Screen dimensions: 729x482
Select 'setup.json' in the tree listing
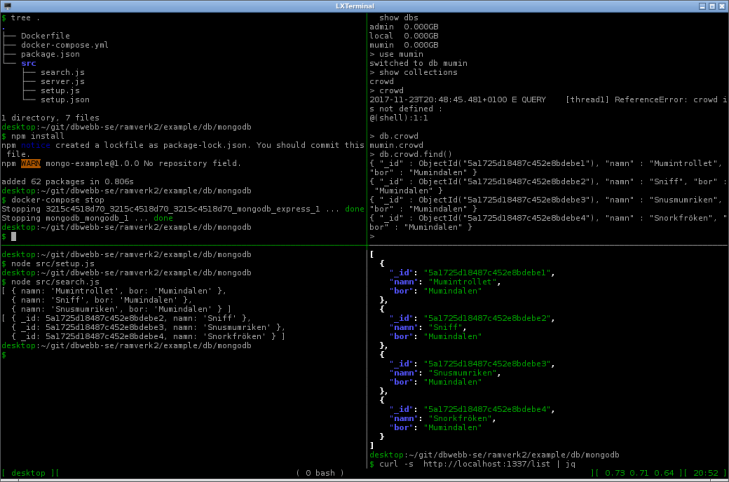65,99
